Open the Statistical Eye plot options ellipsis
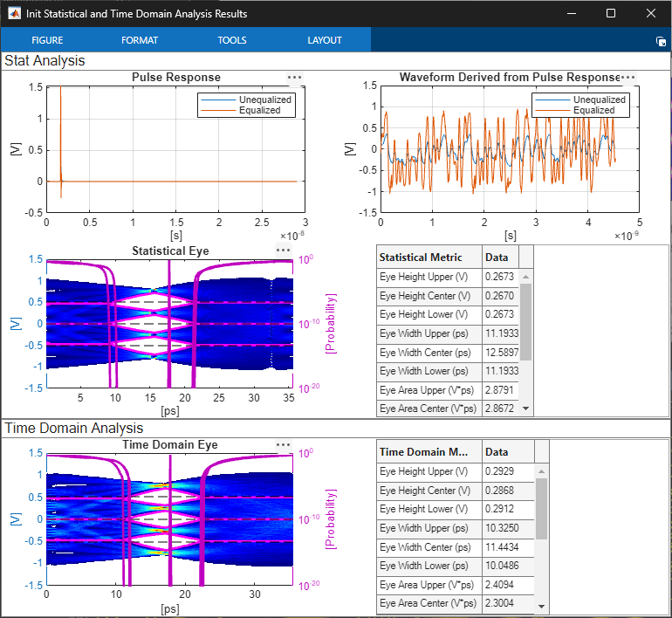This screenshot has width=672, height=618. pyautogui.click(x=284, y=251)
